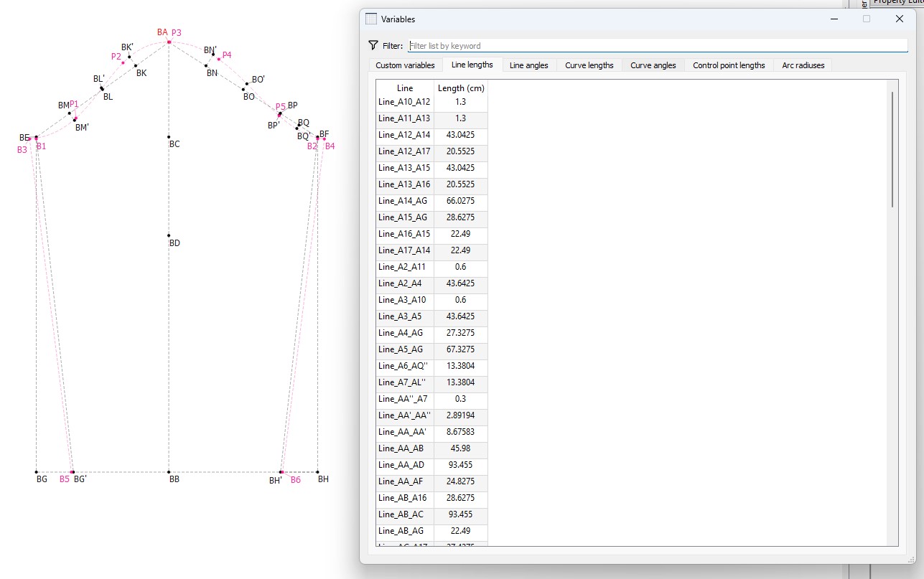Focus the filter keyword input field
The height and width of the screenshot is (579, 924).
(x=658, y=46)
